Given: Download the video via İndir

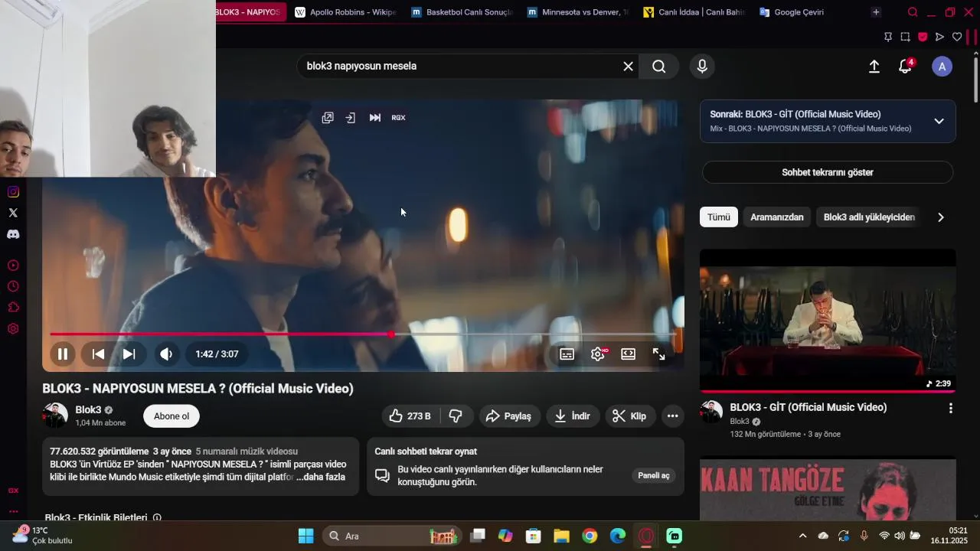Looking at the screenshot, I should (573, 416).
